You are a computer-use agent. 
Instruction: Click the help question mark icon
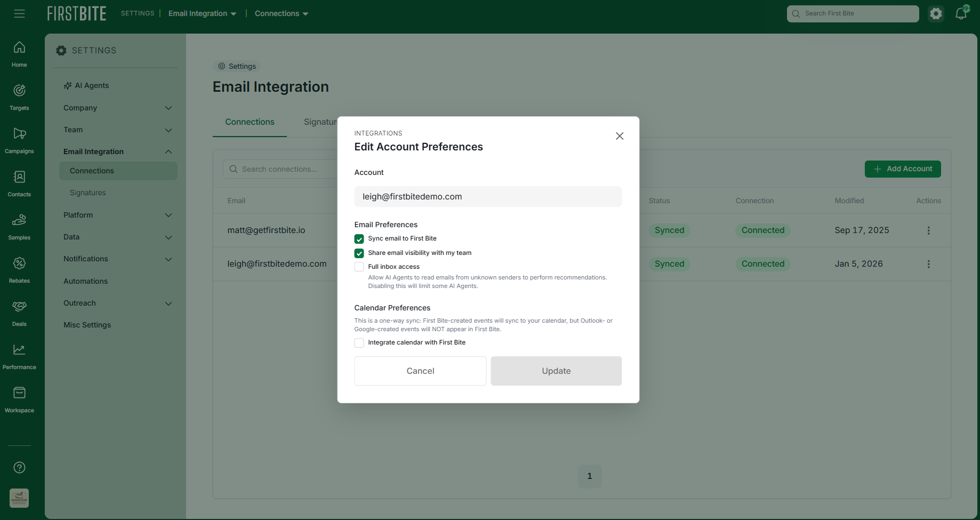coord(19,468)
